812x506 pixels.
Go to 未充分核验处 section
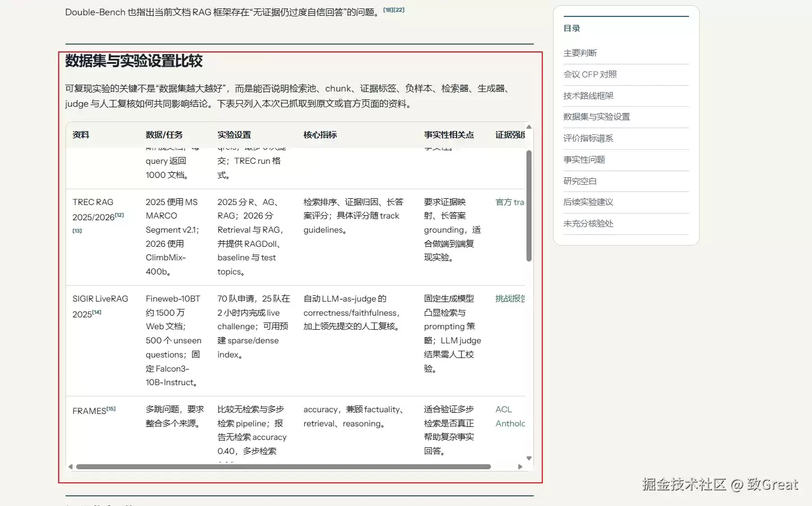588,224
